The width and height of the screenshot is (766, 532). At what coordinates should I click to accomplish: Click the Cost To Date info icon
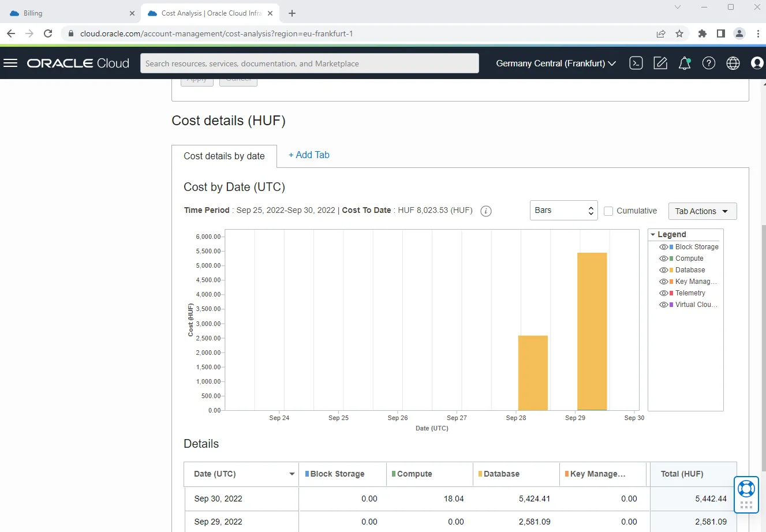tap(486, 211)
